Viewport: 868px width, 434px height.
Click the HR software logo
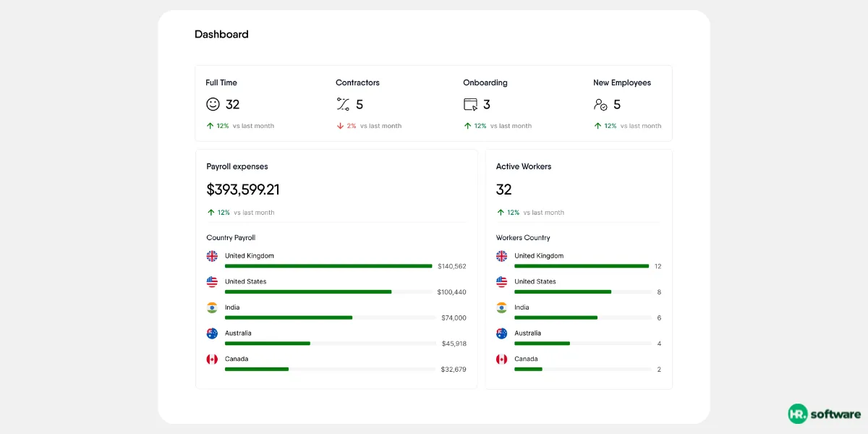[x=825, y=414]
